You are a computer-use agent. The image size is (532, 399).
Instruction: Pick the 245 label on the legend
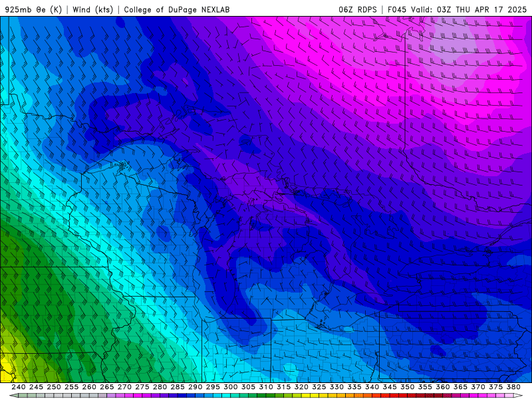click(x=36, y=387)
